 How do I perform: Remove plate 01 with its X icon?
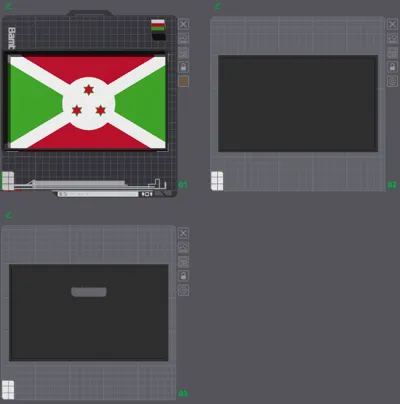(x=183, y=24)
